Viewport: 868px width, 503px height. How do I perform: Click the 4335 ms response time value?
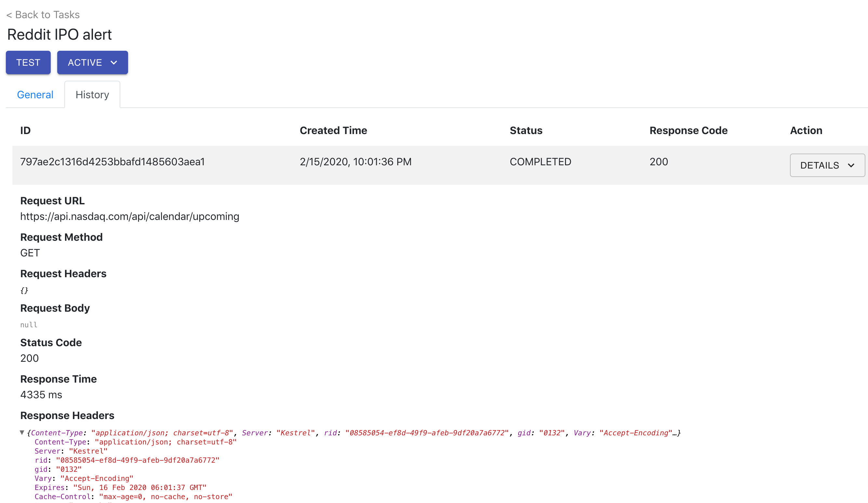[41, 395]
